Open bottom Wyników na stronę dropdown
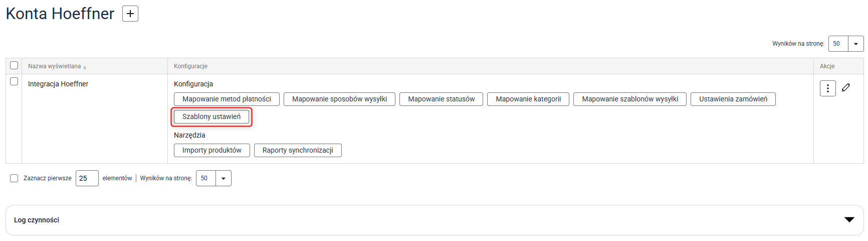Viewport: 868px width, 241px height. click(x=223, y=178)
